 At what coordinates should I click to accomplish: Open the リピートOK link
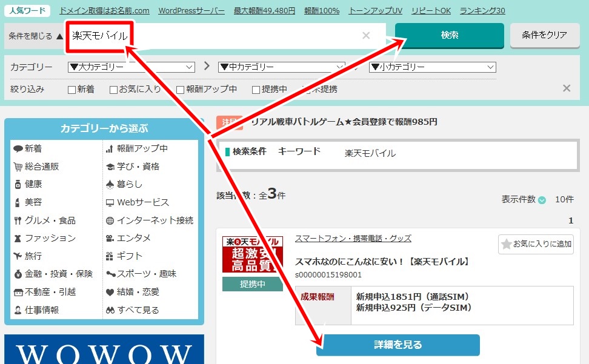(431, 11)
